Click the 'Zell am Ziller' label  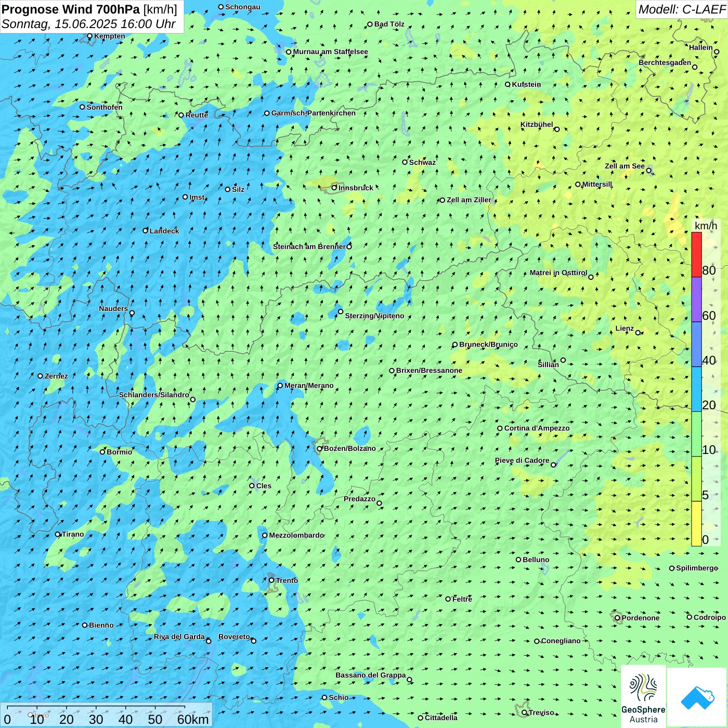point(469,200)
